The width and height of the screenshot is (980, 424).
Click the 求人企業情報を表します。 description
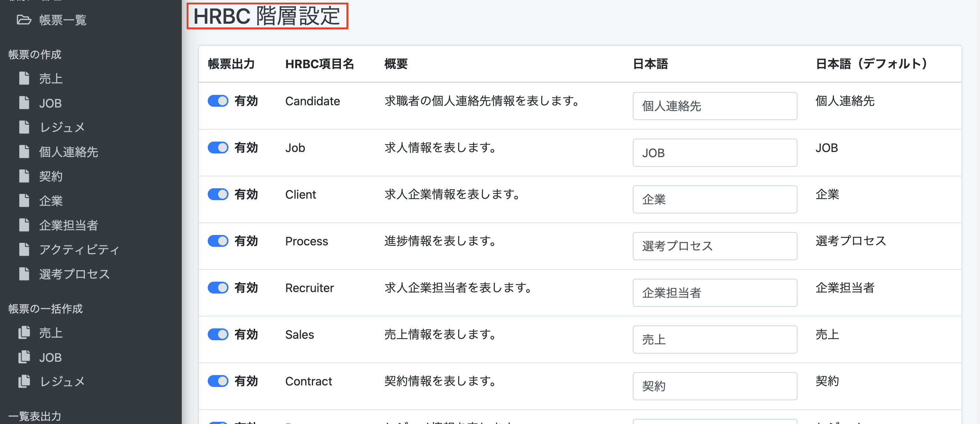pos(452,194)
